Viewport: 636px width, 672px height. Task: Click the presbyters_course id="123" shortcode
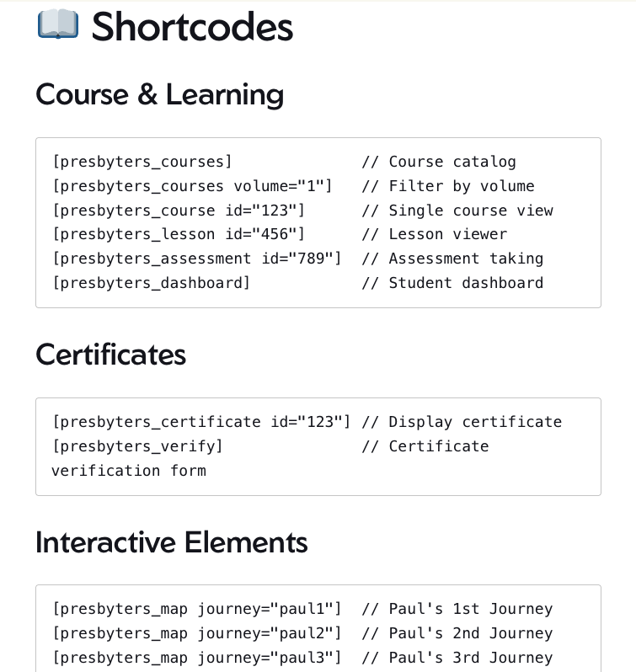[179, 211]
